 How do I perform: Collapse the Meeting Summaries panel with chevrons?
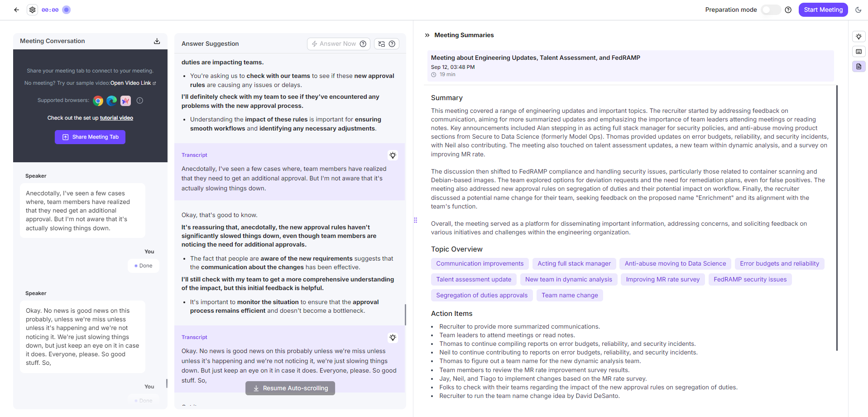pyautogui.click(x=427, y=35)
